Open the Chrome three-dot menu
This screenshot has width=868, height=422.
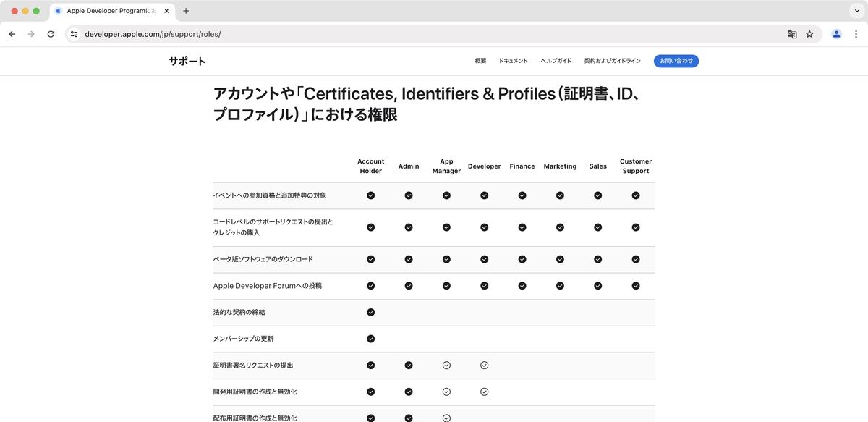[x=856, y=34]
